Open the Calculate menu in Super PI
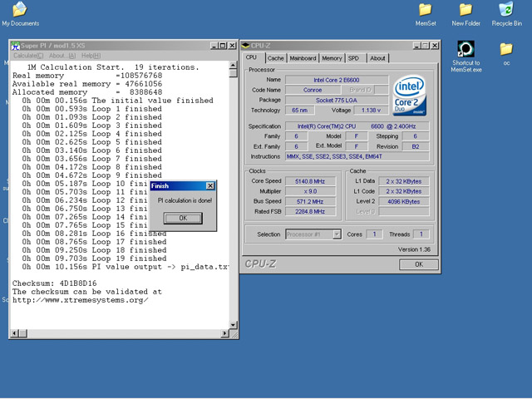This screenshot has height=399, width=532. [x=29, y=56]
